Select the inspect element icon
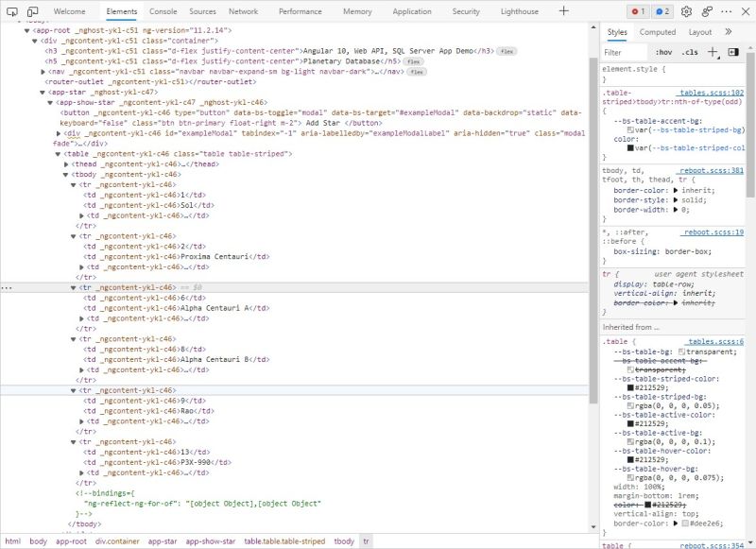Viewport: 756px width, 549px height. coord(12,10)
